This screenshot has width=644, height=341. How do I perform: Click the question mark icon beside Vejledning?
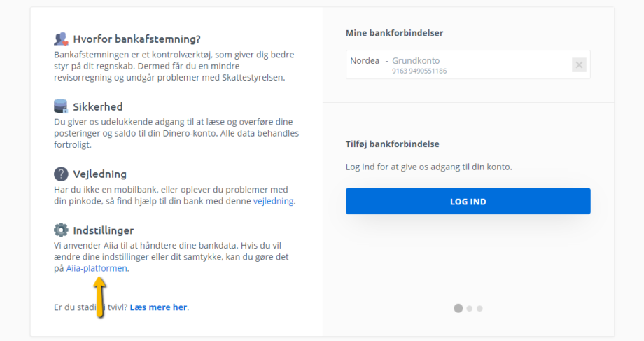[61, 174]
